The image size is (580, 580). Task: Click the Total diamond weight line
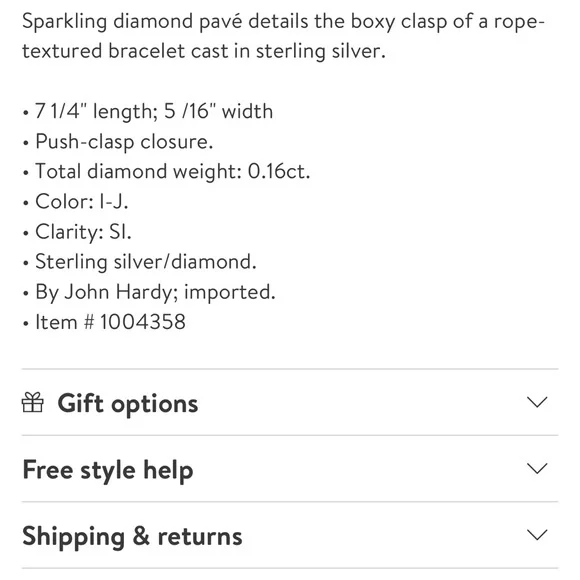166,172
